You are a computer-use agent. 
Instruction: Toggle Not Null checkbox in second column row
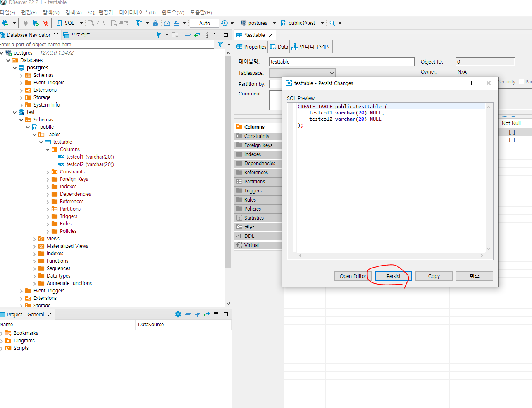click(512, 140)
